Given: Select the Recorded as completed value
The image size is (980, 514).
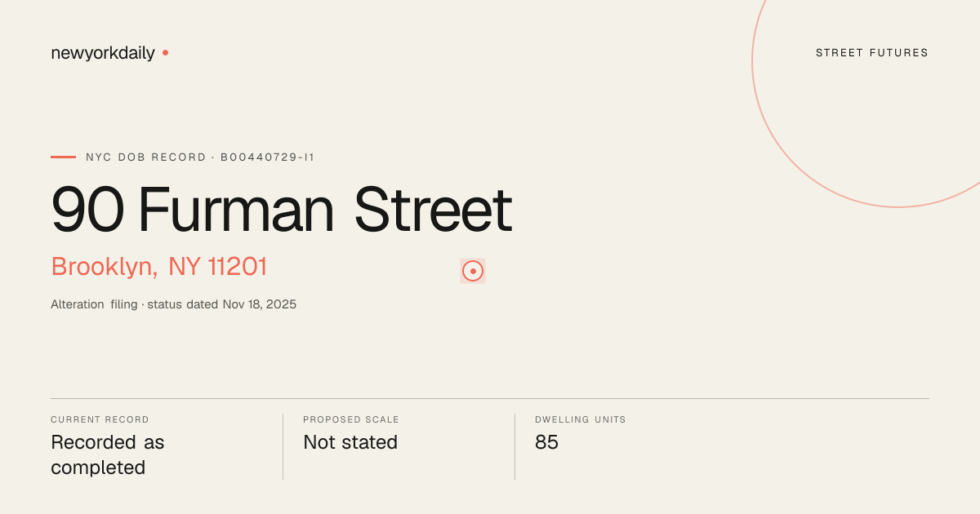Looking at the screenshot, I should point(108,454).
